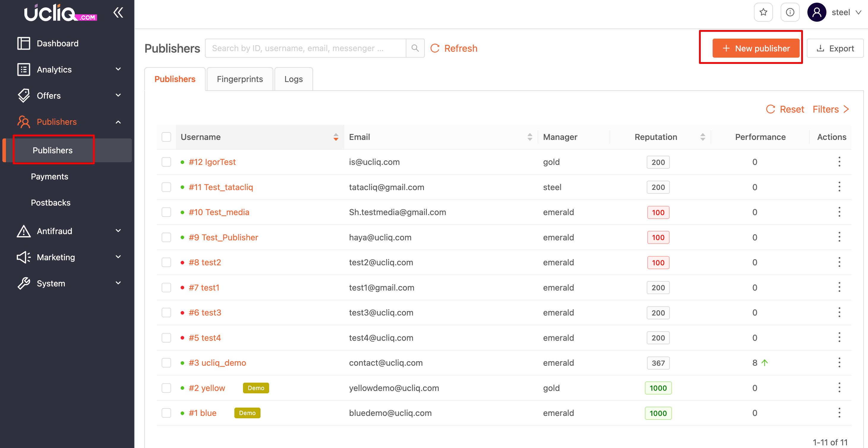
Task: Collapse the sidebar with double-chevron icon
Action: click(118, 13)
